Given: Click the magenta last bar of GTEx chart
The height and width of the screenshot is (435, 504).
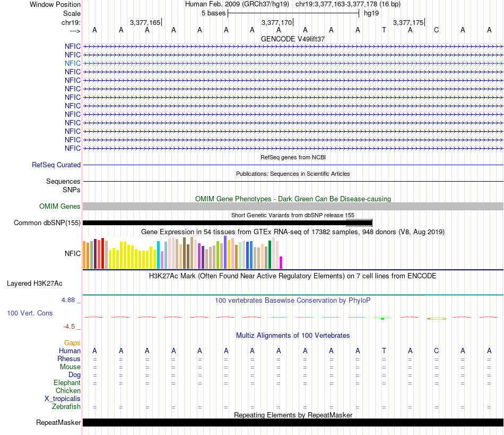Looking at the screenshot, I should point(281,262).
